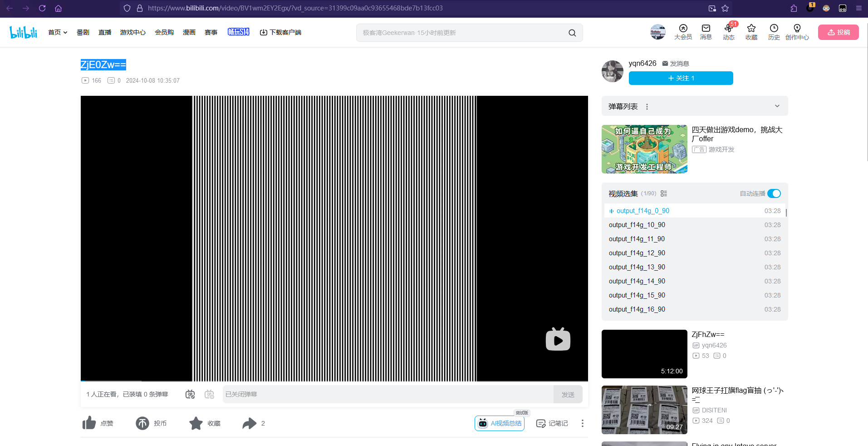This screenshot has width=868, height=446.
Task: Select output_f14g_12_90 in playlist
Action: click(x=695, y=253)
